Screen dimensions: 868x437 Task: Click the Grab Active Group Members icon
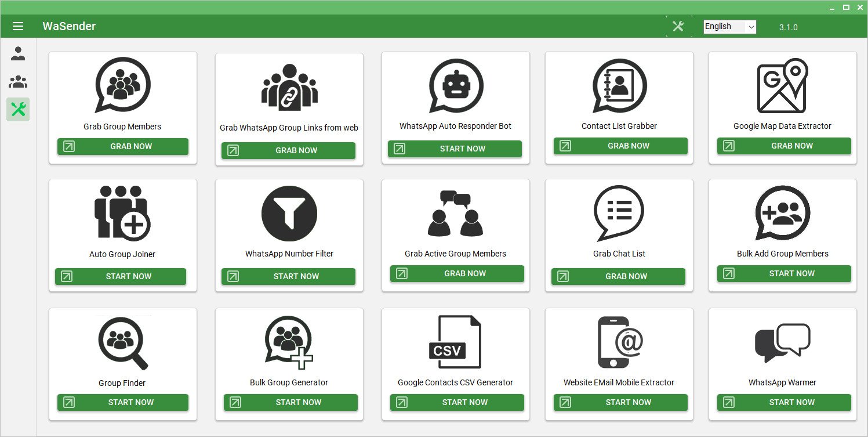pyautogui.click(x=456, y=214)
